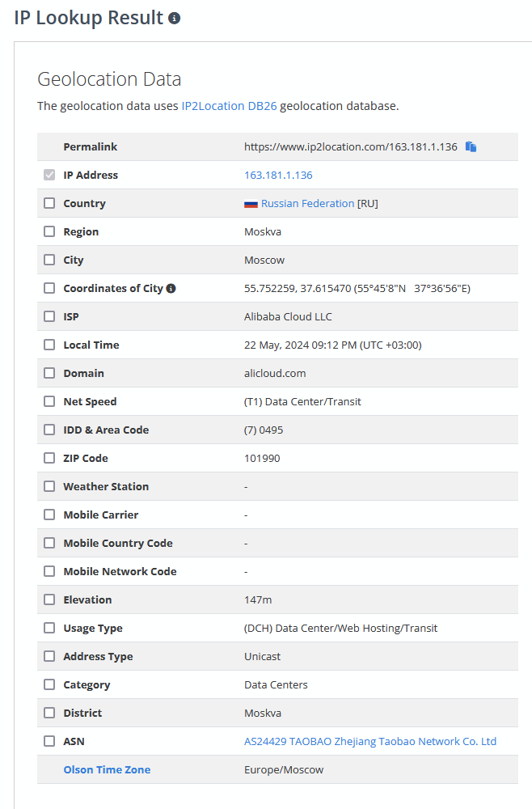Check the Usage Type checkbox
Screen dimensions: 532x809
(49, 629)
